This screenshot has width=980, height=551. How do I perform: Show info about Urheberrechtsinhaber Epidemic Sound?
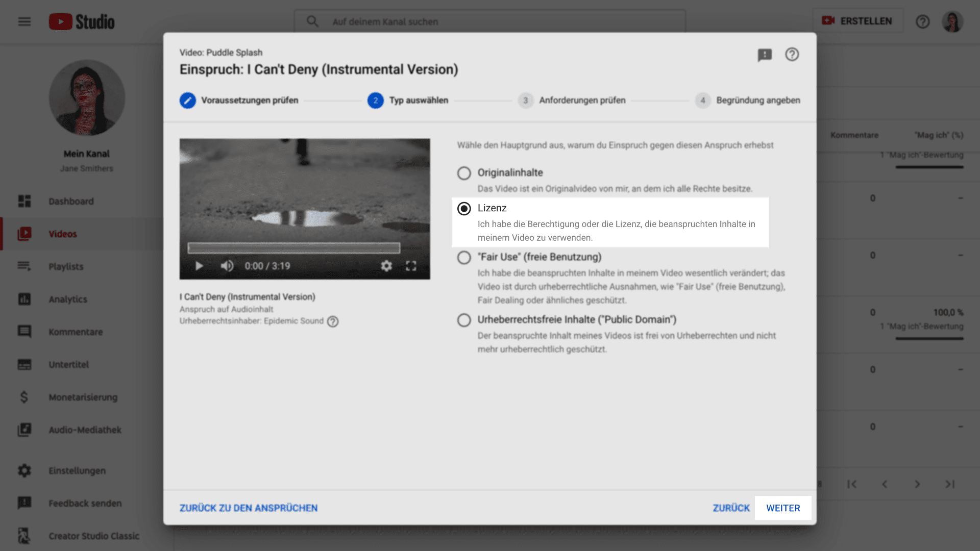(x=333, y=321)
